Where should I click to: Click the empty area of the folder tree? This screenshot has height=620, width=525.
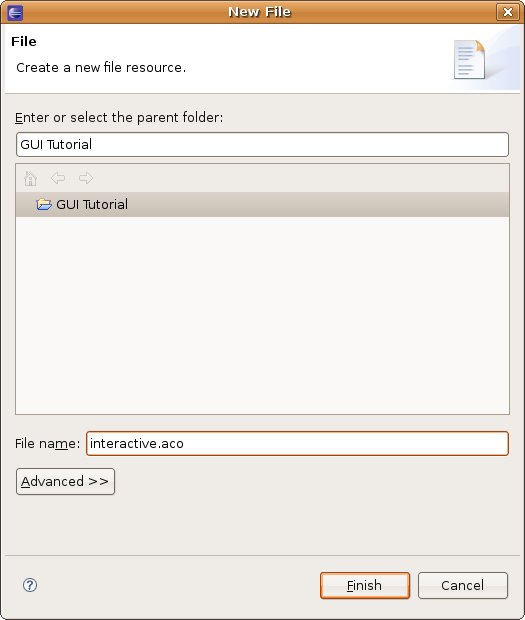tap(262, 315)
